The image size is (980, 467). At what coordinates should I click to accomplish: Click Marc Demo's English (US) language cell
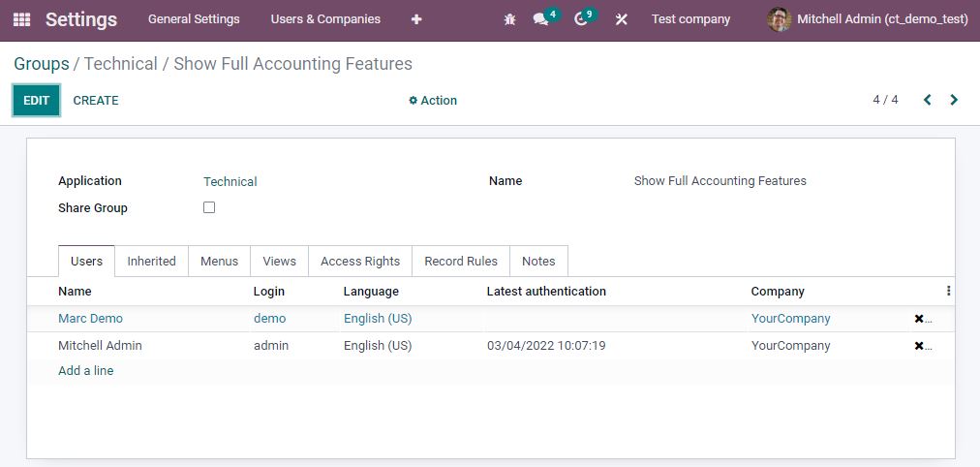378,318
